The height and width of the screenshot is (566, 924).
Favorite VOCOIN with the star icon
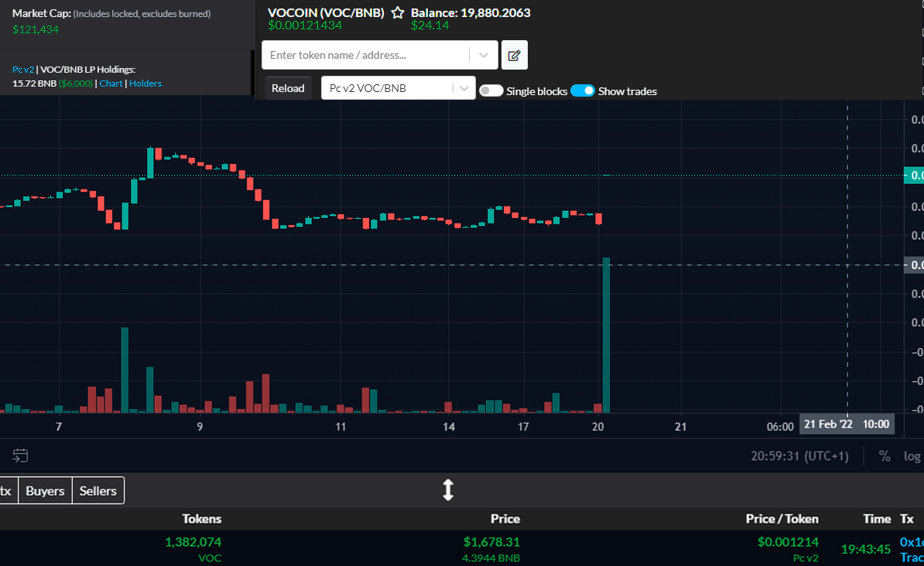(398, 12)
